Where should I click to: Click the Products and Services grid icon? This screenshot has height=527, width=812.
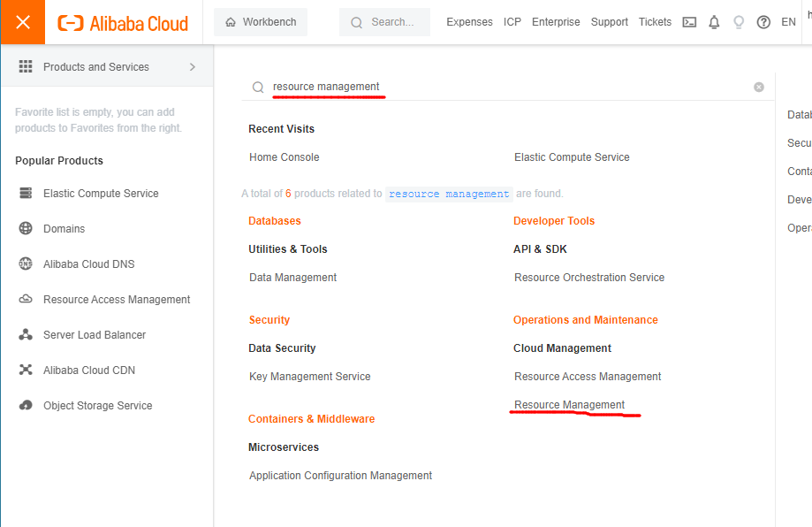tap(26, 66)
